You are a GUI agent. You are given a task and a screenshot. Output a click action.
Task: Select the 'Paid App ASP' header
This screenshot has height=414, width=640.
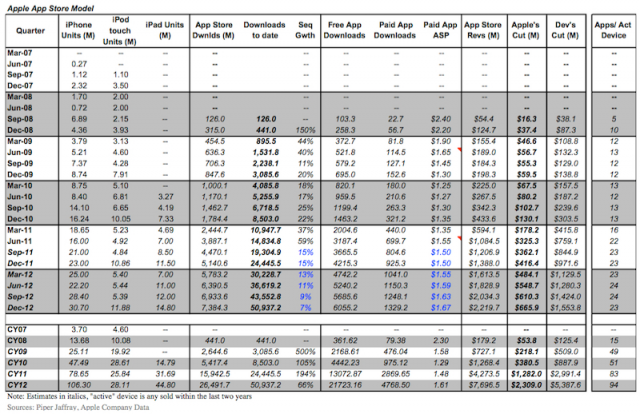pos(440,30)
